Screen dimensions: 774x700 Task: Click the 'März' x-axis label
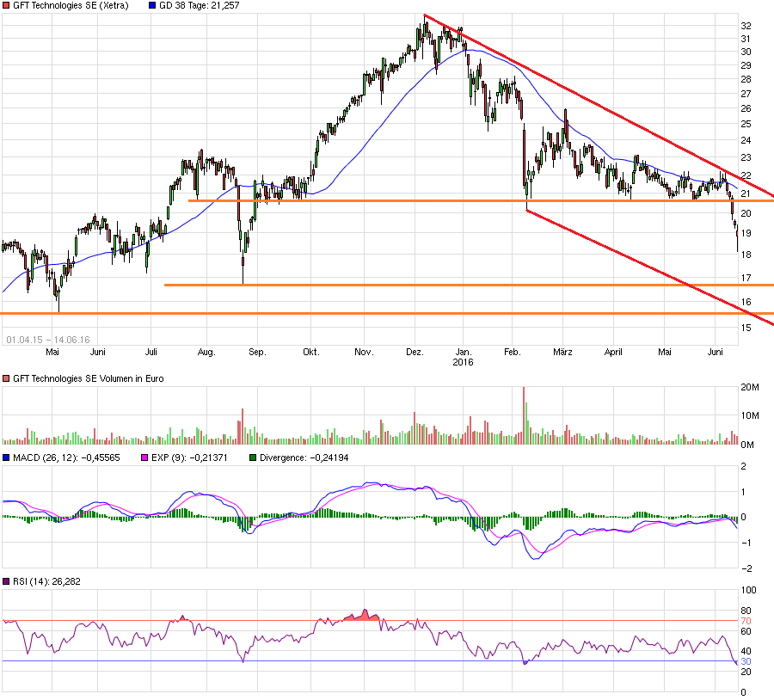[x=562, y=352]
